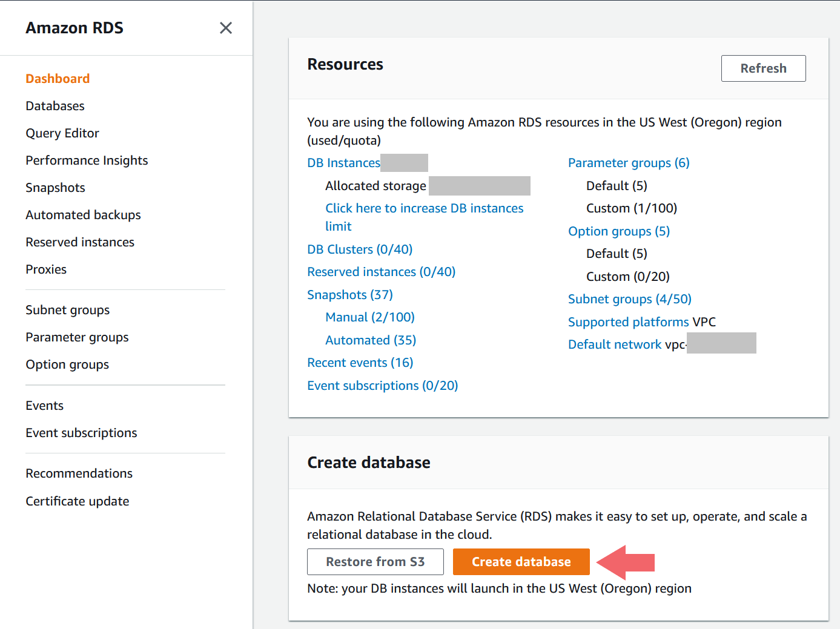
Task: View Manual (2/100) snapshots
Action: point(370,317)
